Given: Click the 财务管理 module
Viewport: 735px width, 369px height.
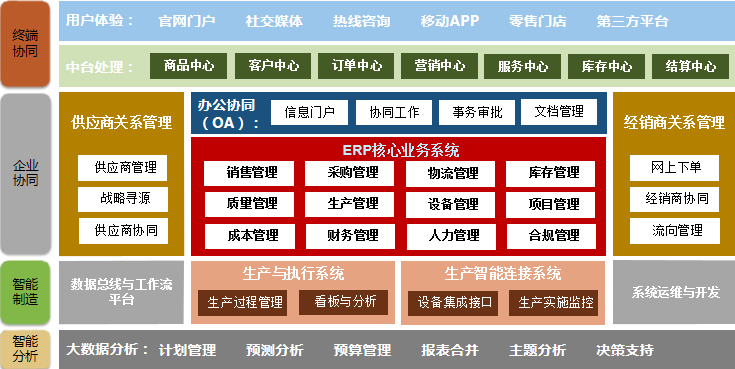Looking at the screenshot, I should [x=350, y=236].
